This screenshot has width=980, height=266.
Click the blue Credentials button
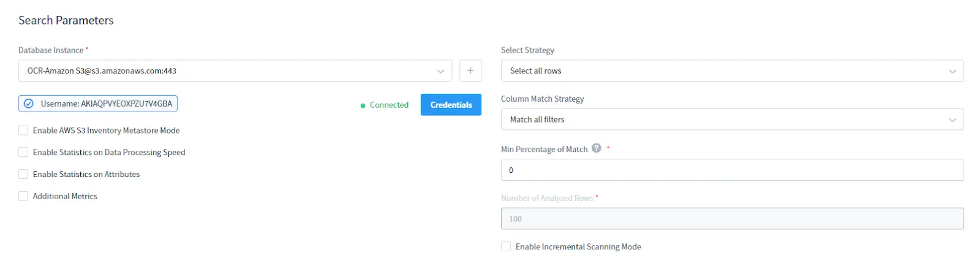coord(451,105)
